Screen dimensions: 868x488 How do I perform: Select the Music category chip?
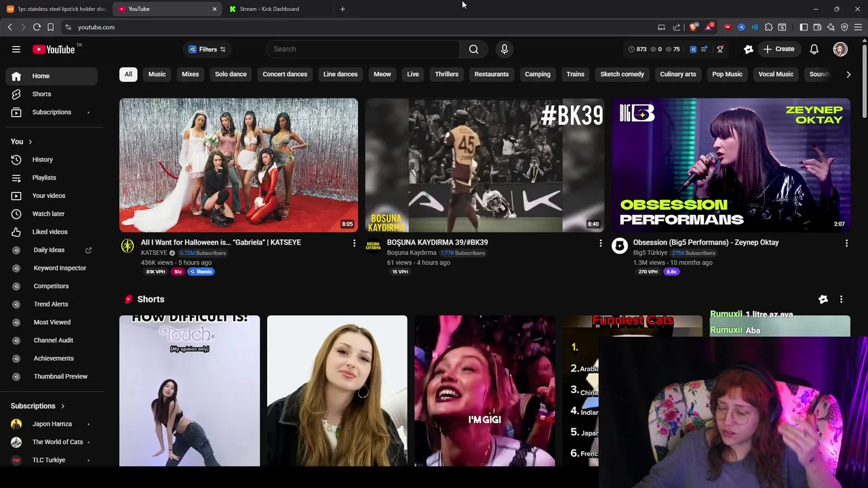point(157,74)
